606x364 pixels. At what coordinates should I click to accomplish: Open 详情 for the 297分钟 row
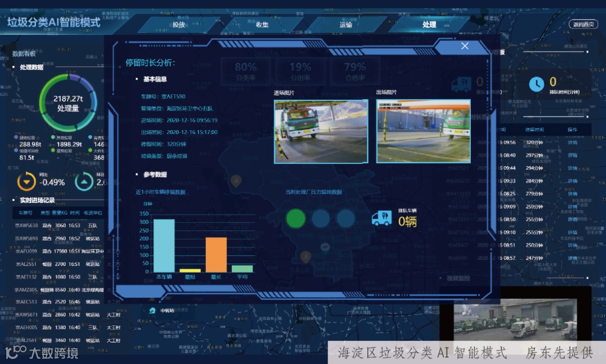click(x=572, y=155)
